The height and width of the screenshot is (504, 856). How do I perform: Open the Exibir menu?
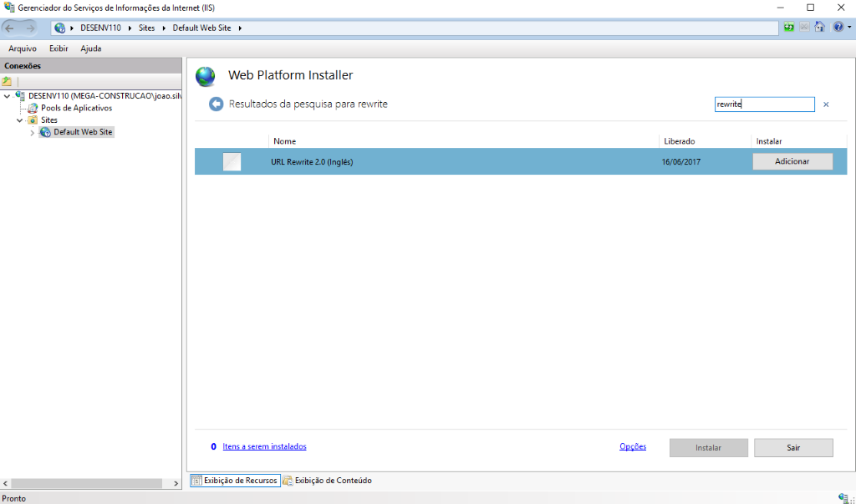click(x=59, y=48)
